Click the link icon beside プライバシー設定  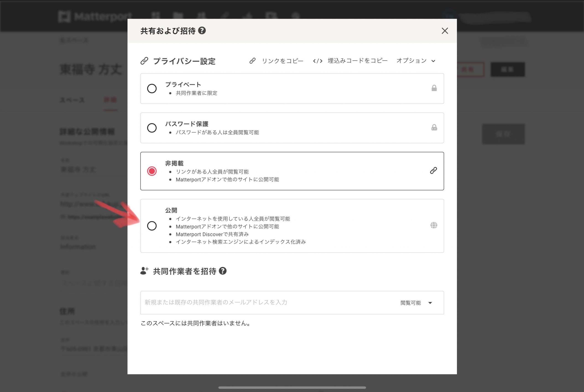pyautogui.click(x=144, y=61)
